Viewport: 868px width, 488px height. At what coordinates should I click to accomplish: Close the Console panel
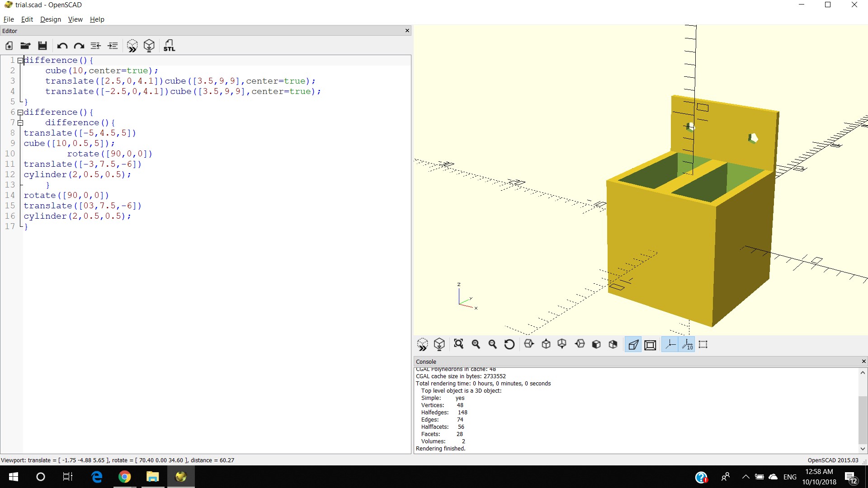click(x=863, y=361)
